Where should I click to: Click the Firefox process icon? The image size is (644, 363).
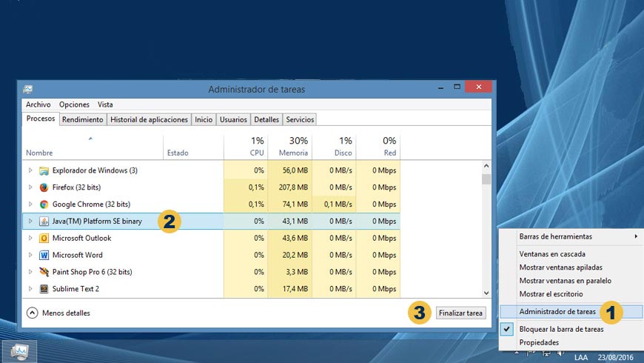44,187
